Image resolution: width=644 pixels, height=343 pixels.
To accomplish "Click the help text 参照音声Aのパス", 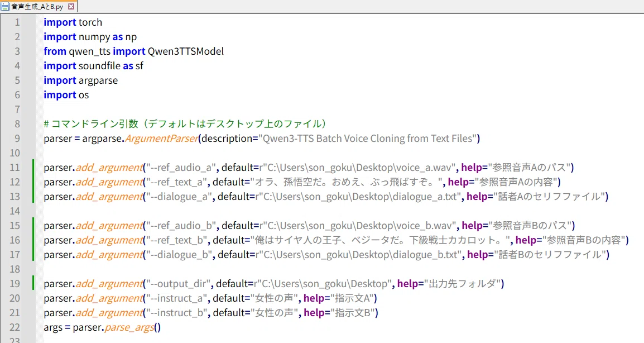I will click(x=530, y=168).
